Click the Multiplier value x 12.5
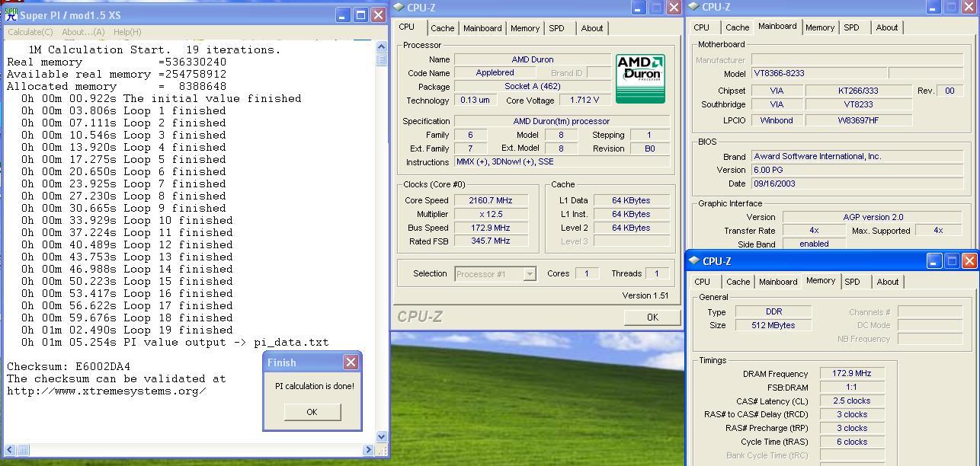This screenshot has height=466, width=980. click(x=492, y=214)
